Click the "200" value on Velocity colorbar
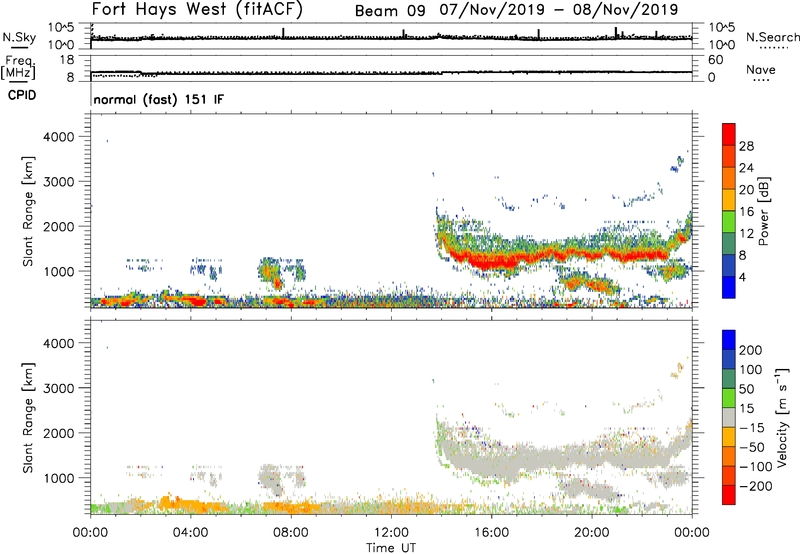The width and height of the screenshot is (800, 554). 751,350
